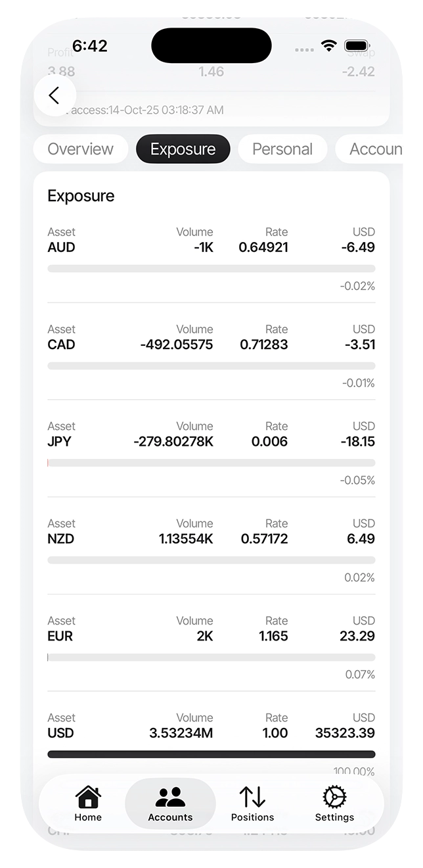
Task: Tap the NZD asset name
Action: [61, 539]
